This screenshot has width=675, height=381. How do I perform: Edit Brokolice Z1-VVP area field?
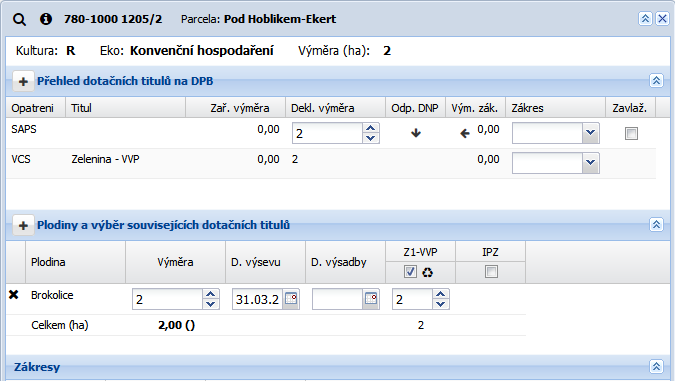(x=412, y=299)
